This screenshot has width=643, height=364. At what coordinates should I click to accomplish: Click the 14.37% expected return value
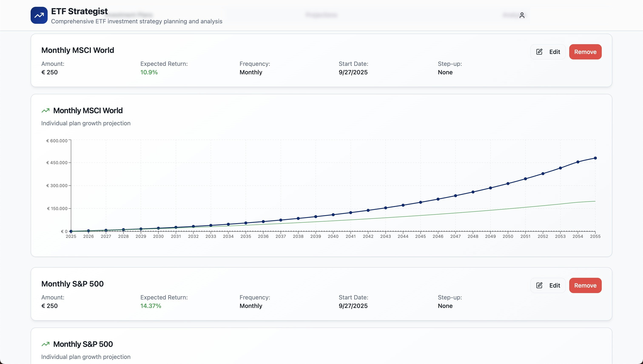click(x=151, y=306)
